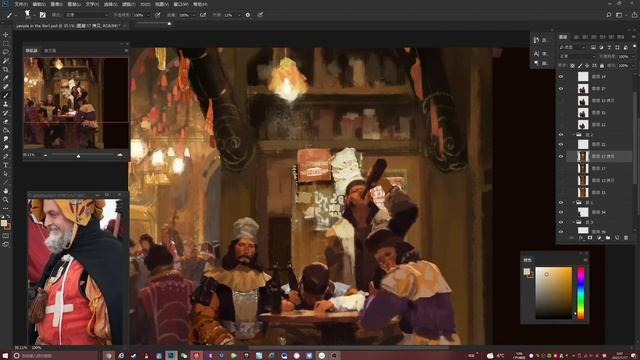Screen dimensions: 640x360
Task: Switch to the second tab in the Navigator panel
Action: click(50, 51)
